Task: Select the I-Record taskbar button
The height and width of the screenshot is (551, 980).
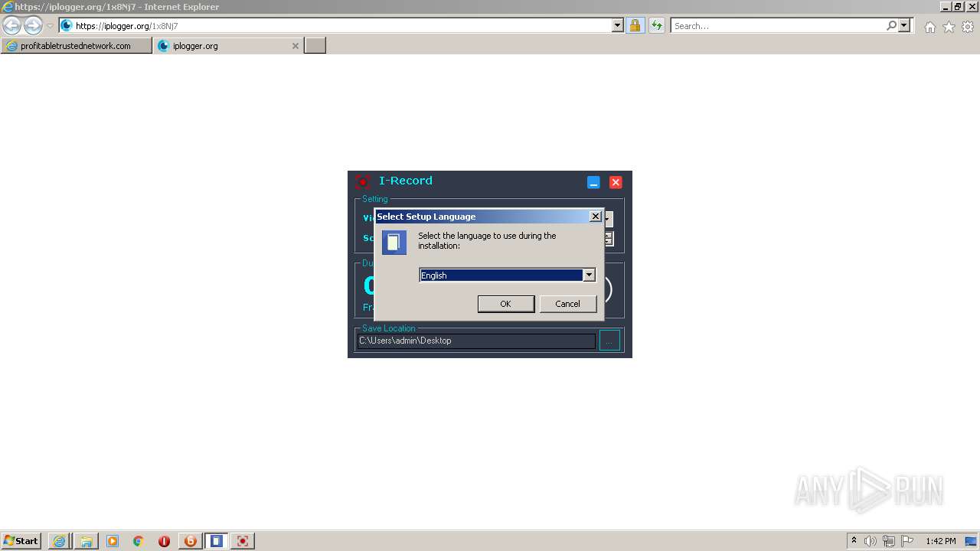Action: tap(243, 541)
